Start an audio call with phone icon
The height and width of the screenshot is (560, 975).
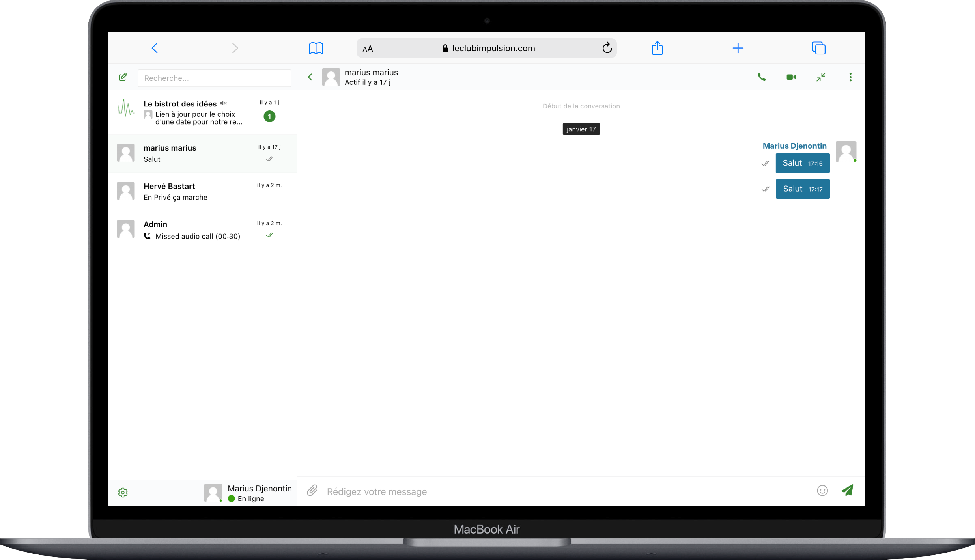762,77
